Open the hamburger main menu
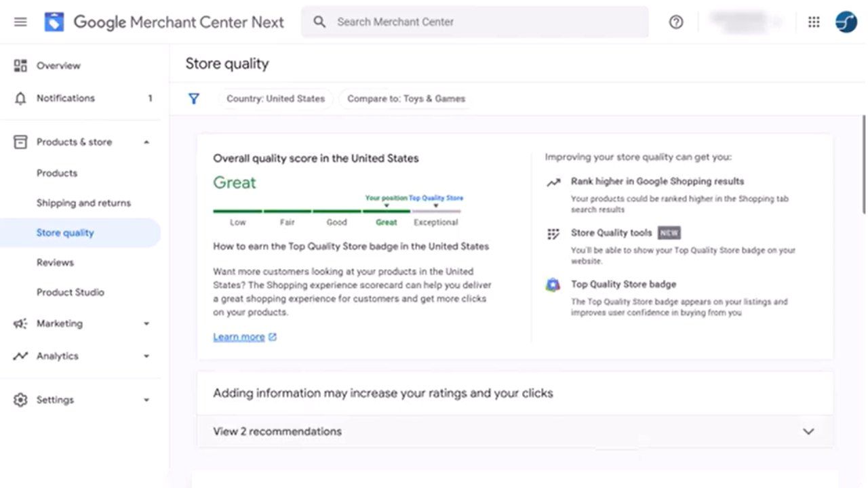Viewport: 868px width, 488px height. 20,22
